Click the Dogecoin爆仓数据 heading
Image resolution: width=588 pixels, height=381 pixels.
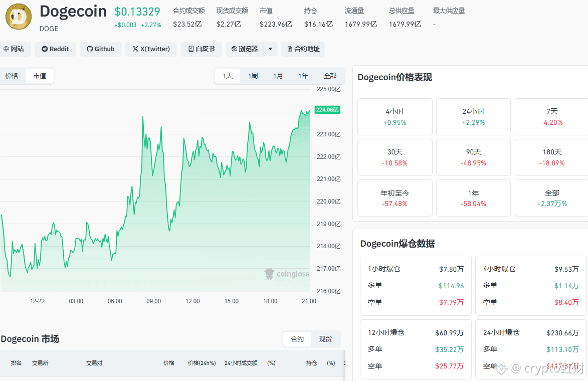pos(398,244)
